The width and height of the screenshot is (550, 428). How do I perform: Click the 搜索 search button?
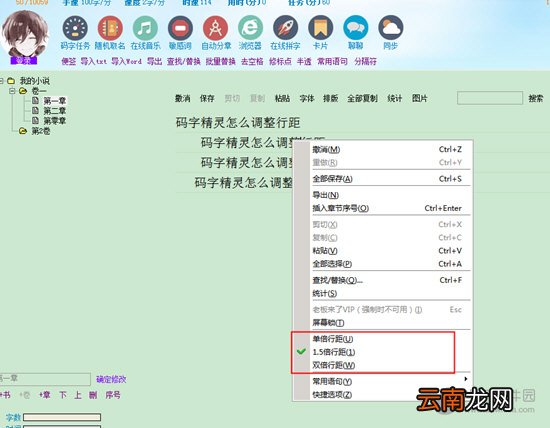pos(536,99)
